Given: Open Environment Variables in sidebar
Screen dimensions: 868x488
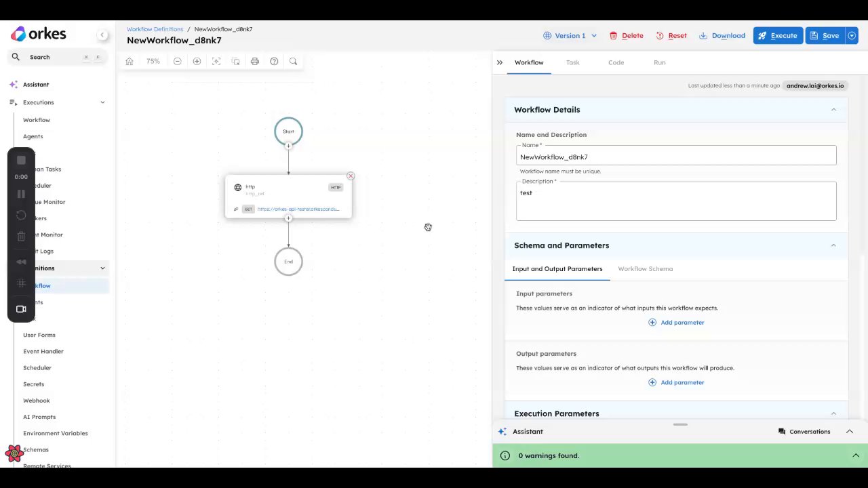Looking at the screenshot, I should (x=56, y=433).
